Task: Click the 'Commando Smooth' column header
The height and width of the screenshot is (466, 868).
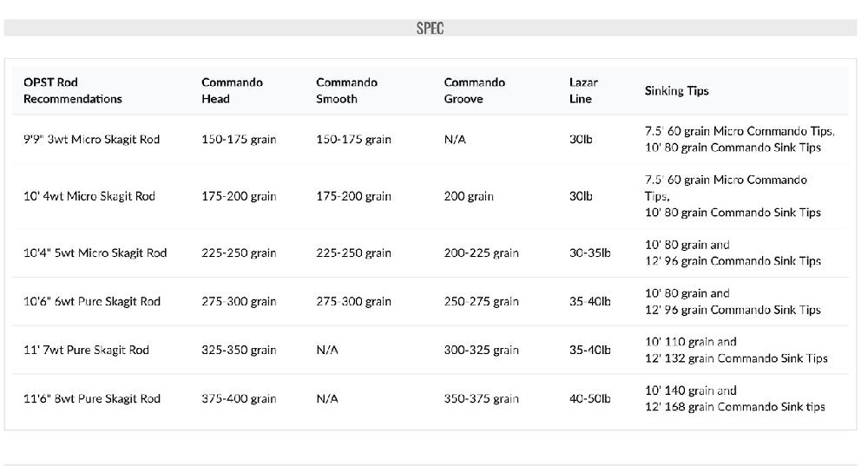Action: tap(346, 91)
